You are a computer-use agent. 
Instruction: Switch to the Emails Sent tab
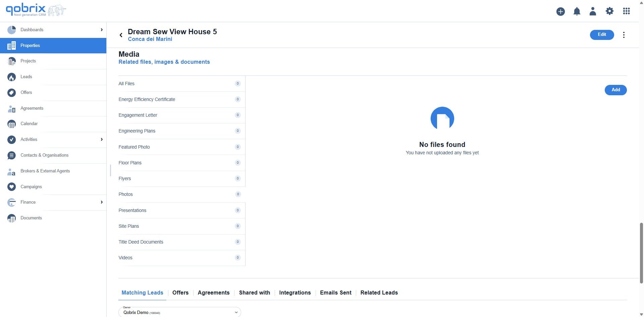335,293
